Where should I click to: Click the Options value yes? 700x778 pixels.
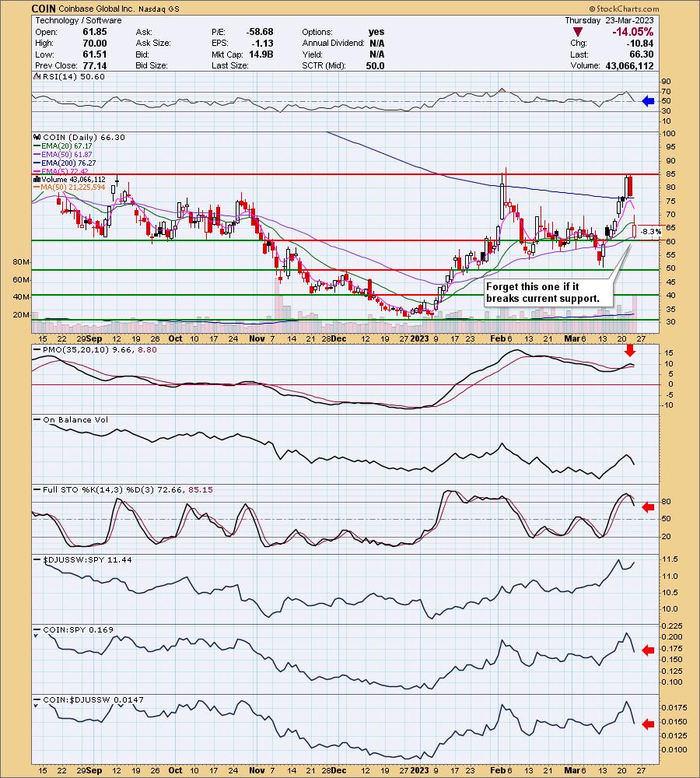[376, 32]
